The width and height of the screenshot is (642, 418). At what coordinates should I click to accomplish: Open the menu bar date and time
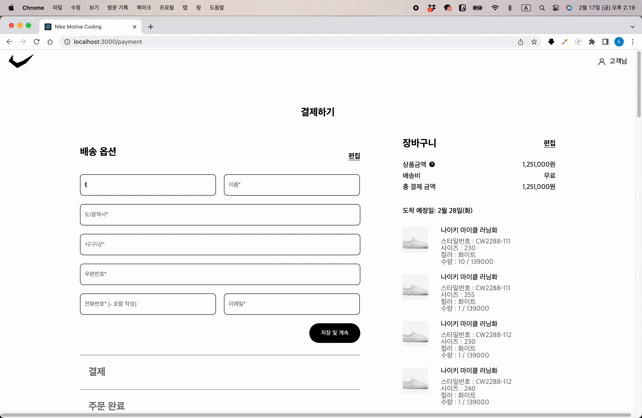pos(606,8)
